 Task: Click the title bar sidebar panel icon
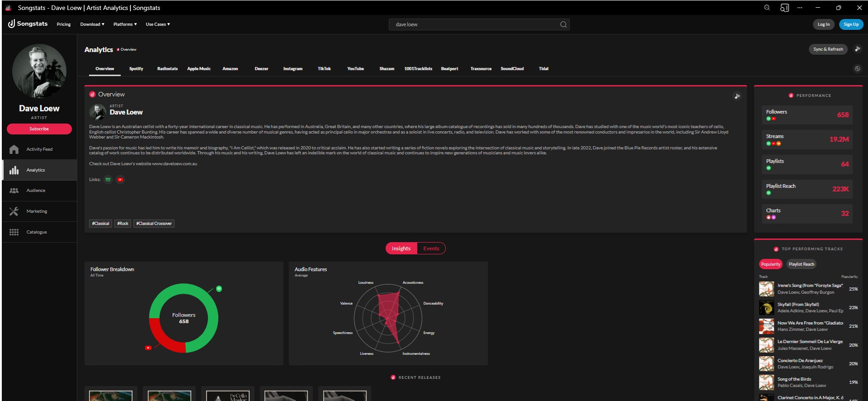click(784, 8)
